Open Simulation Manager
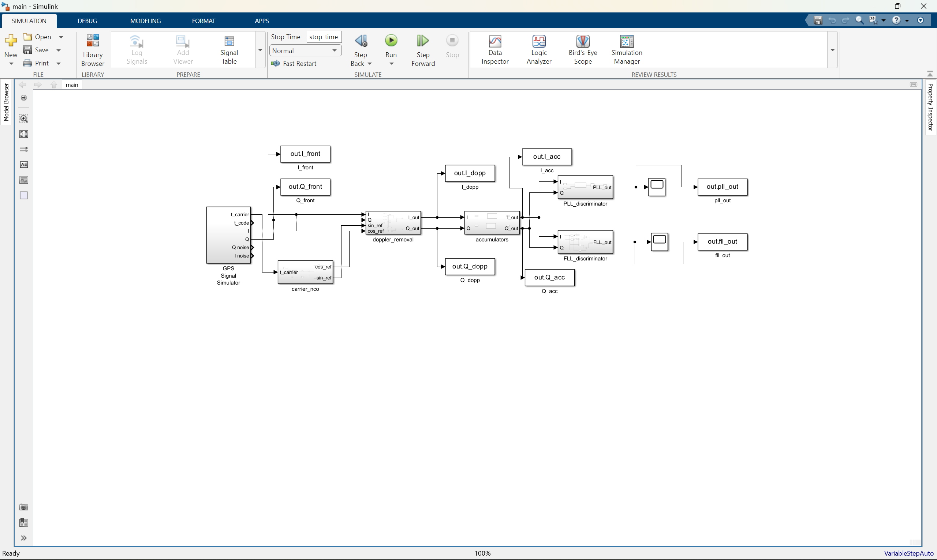Screen dimensions: 937x560 pyautogui.click(x=627, y=50)
